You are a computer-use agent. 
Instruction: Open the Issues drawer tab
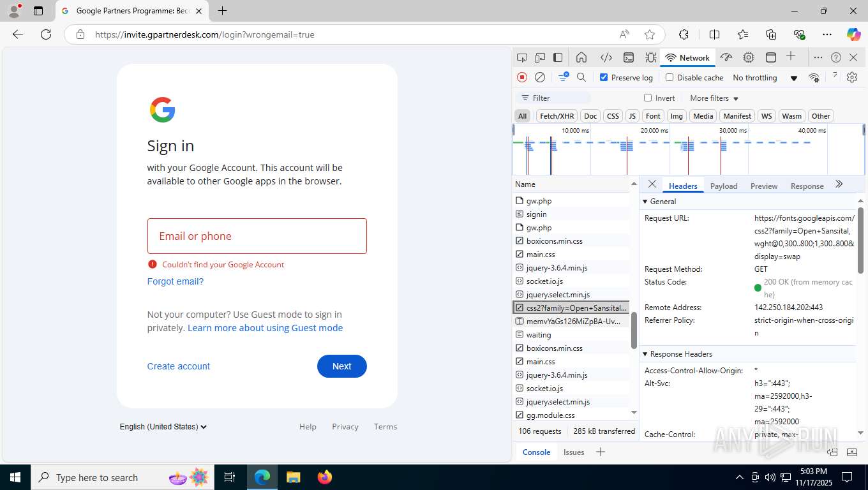[574, 452]
